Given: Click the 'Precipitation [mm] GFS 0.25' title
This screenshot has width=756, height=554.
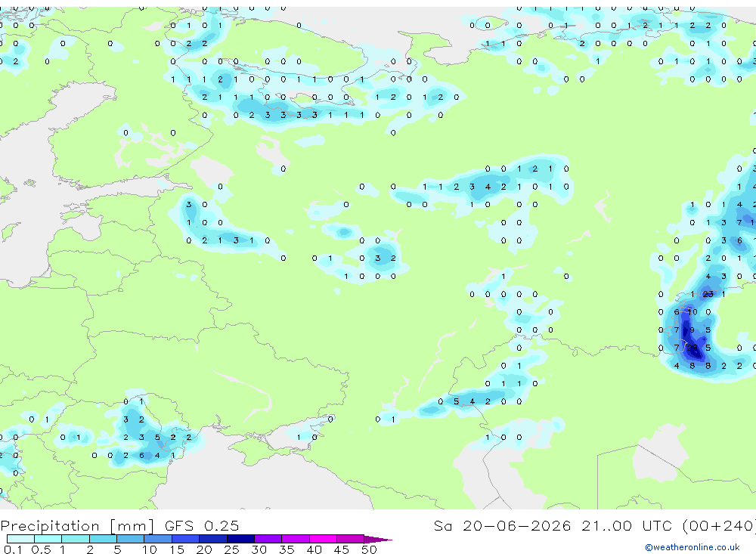Looking at the screenshot, I should click(x=119, y=525).
